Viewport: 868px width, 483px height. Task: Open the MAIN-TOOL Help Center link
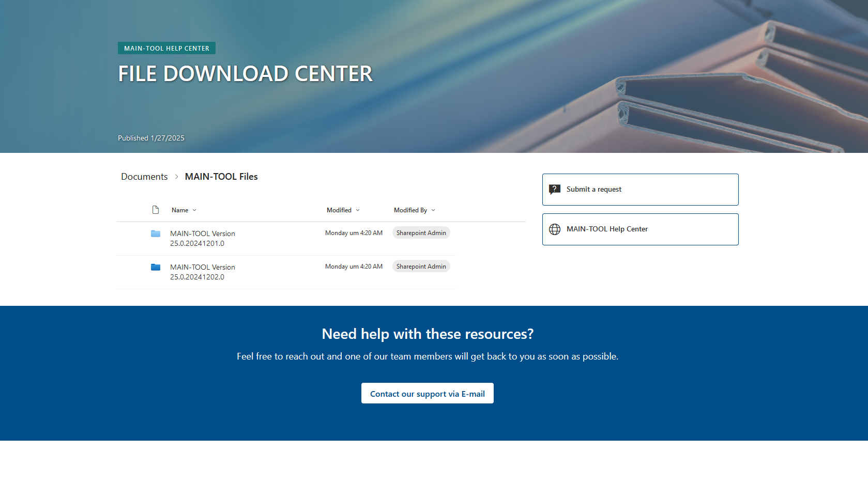(640, 229)
